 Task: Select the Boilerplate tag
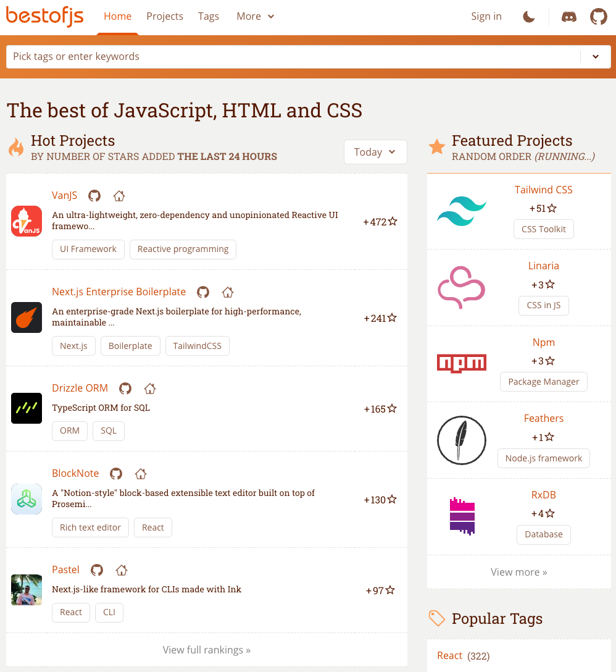coord(130,346)
